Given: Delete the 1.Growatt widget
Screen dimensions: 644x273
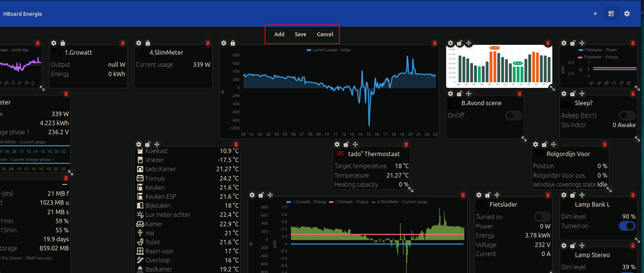Looking at the screenshot, I should click(123, 43).
